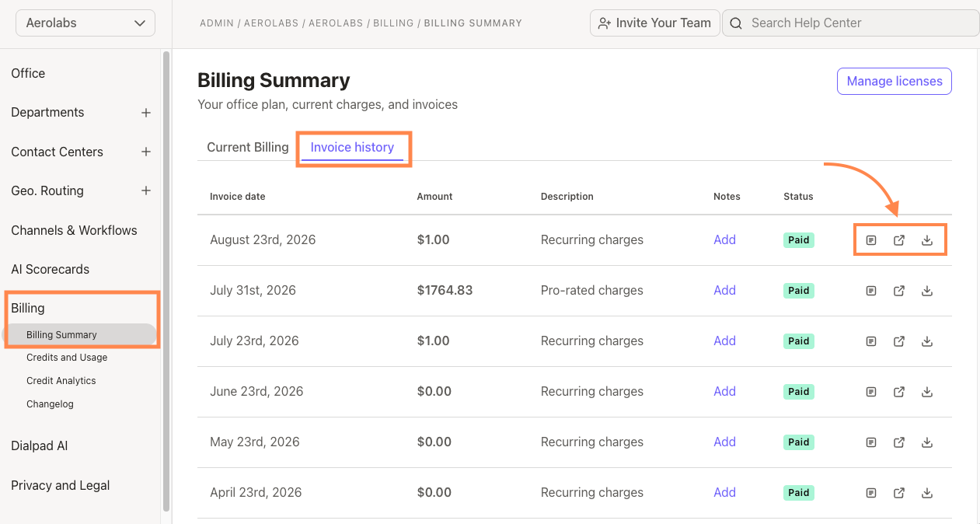The image size is (980, 524).
Task: Download the May 23rd, 2026 invoice
Action: (927, 442)
